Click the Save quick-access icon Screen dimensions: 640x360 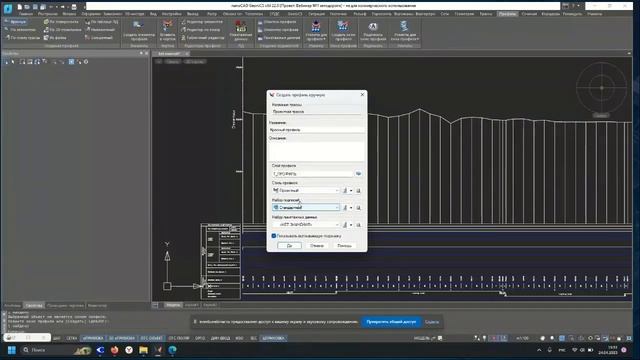35,7
